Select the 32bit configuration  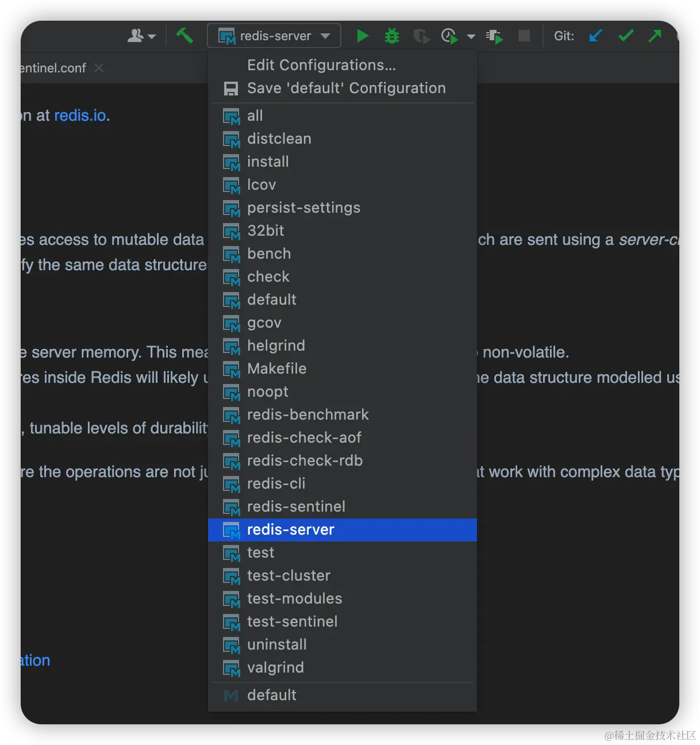[x=343, y=231]
